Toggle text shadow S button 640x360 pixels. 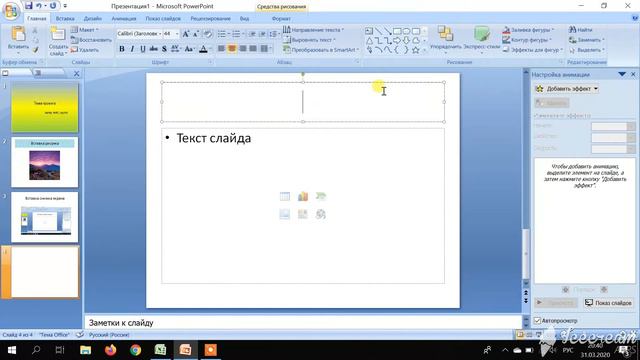click(x=164, y=49)
